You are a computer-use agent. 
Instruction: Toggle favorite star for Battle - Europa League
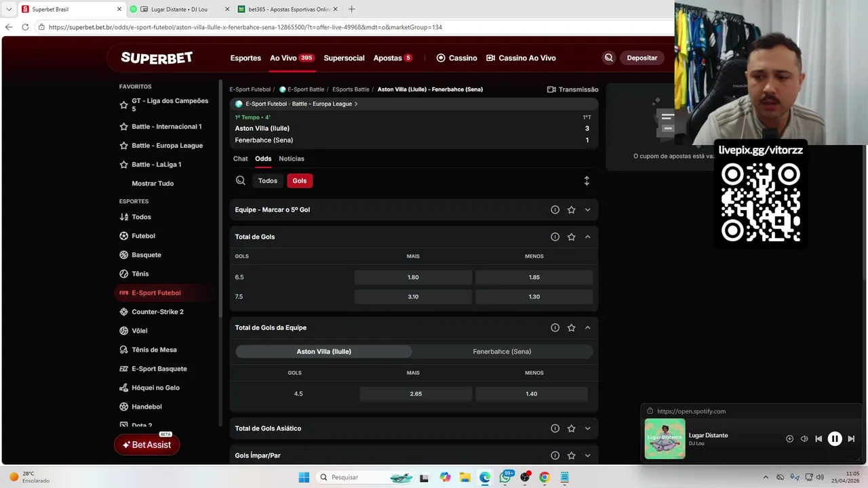pyautogui.click(x=123, y=146)
